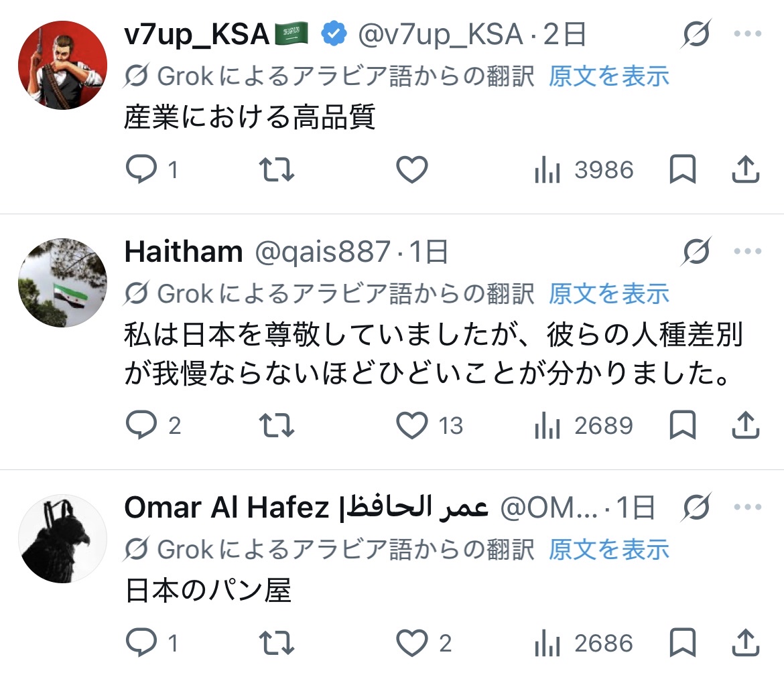Open more options for v7up_KSA's post

pyautogui.click(x=747, y=35)
